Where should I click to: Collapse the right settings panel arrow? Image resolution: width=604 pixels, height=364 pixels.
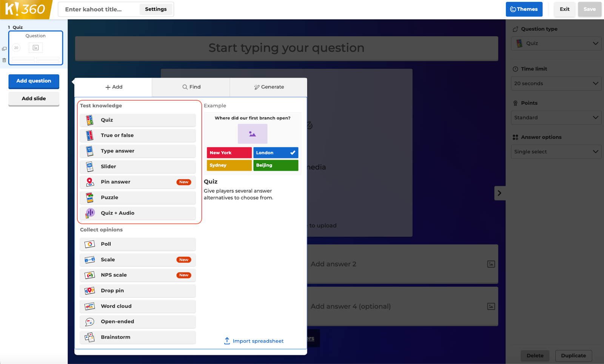point(499,193)
